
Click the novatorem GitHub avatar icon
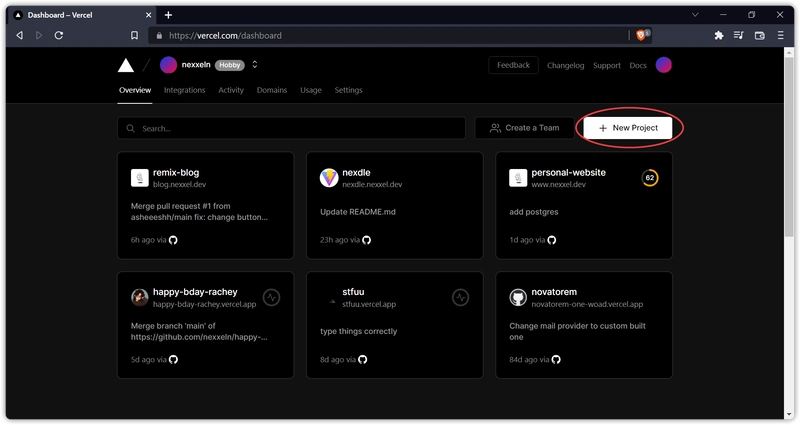[518, 297]
